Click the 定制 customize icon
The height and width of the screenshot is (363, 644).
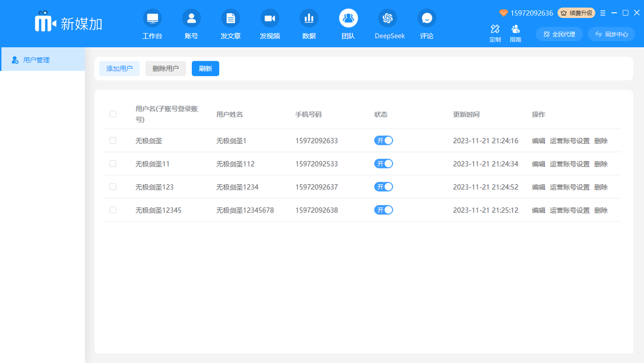[x=495, y=29]
